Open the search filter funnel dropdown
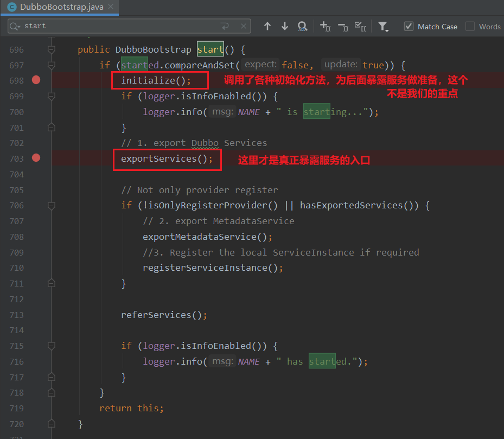504x439 pixels. pyautogui.click(x=383, y=27)
